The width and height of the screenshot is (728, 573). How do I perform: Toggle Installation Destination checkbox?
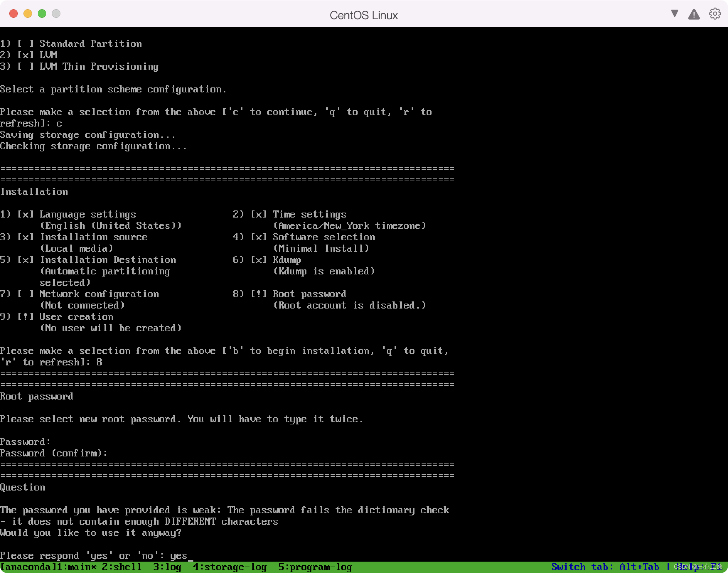tap(26, 260)
